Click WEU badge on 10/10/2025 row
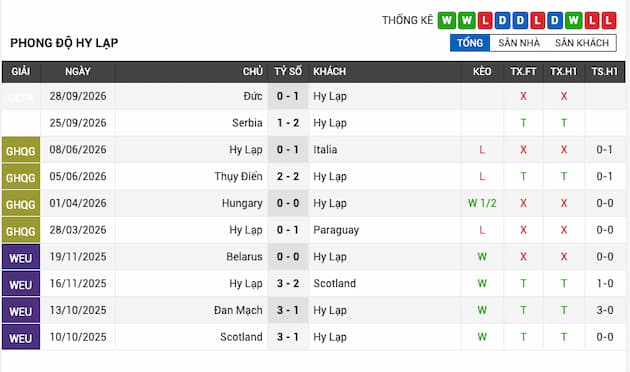 click(x=20, y=337)
